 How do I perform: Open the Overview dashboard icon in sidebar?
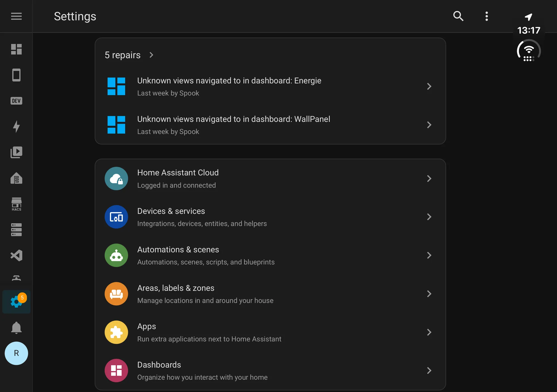16,49
